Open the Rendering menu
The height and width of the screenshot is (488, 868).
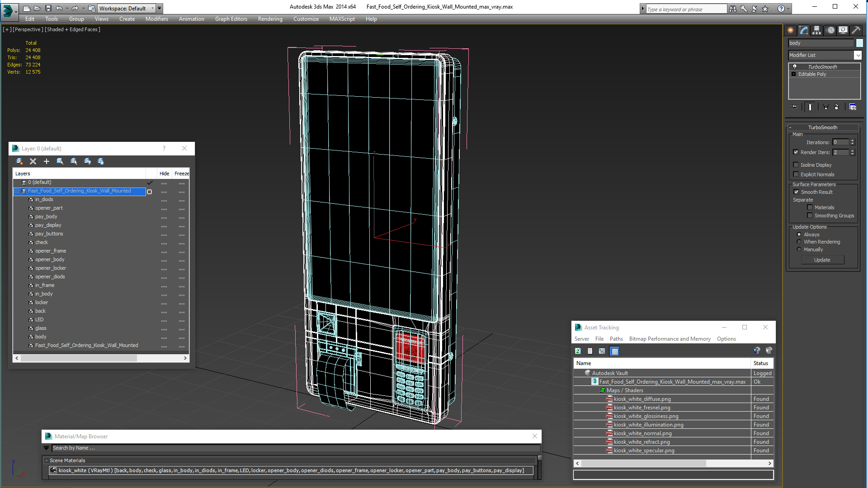coord(270,19)
